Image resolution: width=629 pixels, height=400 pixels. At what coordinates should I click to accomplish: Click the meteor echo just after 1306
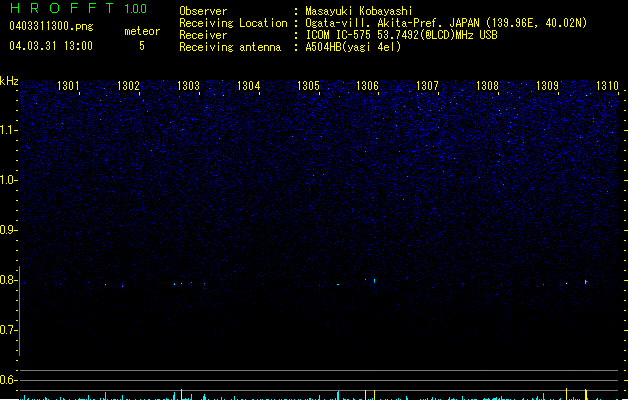(x=375, y=281)
